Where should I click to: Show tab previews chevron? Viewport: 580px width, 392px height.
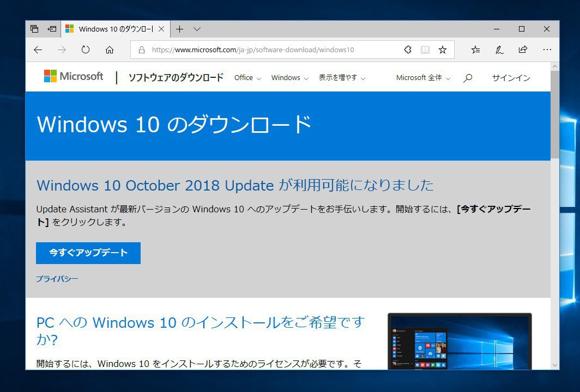click(197, 29)
